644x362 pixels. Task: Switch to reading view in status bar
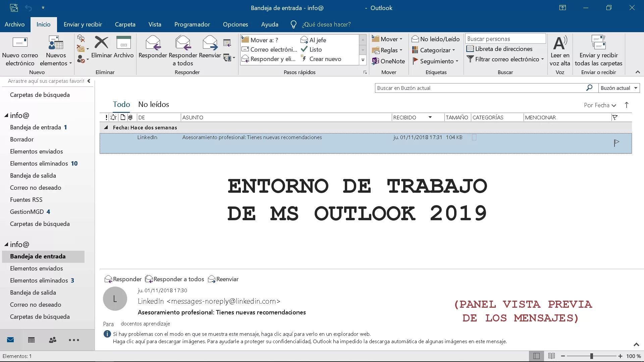(x=551, y=356)
